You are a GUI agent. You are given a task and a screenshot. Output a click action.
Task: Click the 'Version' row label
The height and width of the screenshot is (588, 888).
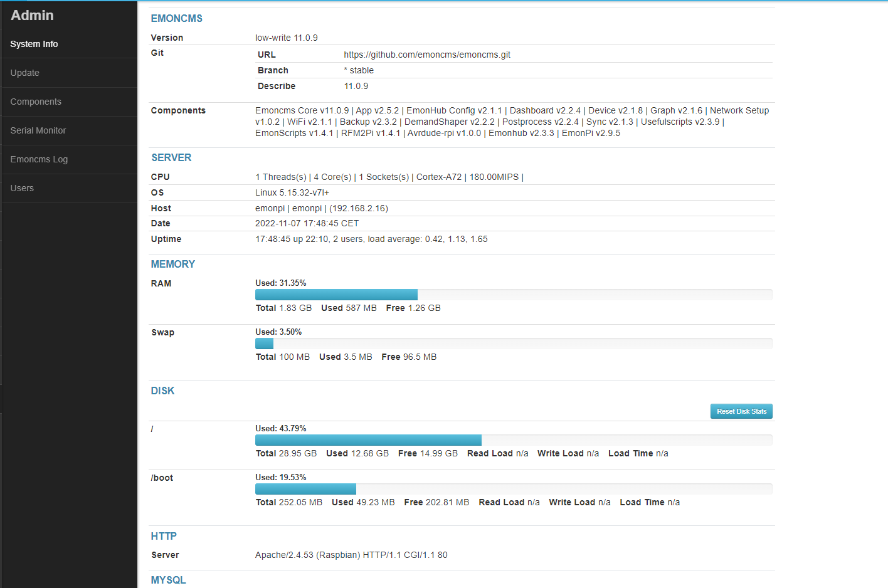[167, 38]
